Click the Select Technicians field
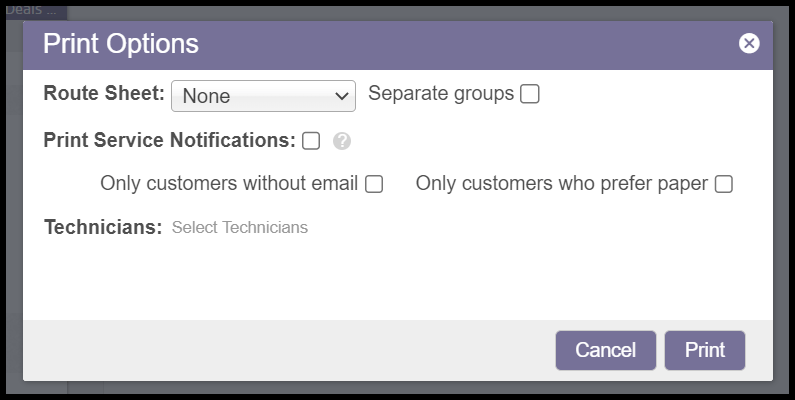Image resolution: width=795 pixels, height=400 pixels. tap(240, 228)
